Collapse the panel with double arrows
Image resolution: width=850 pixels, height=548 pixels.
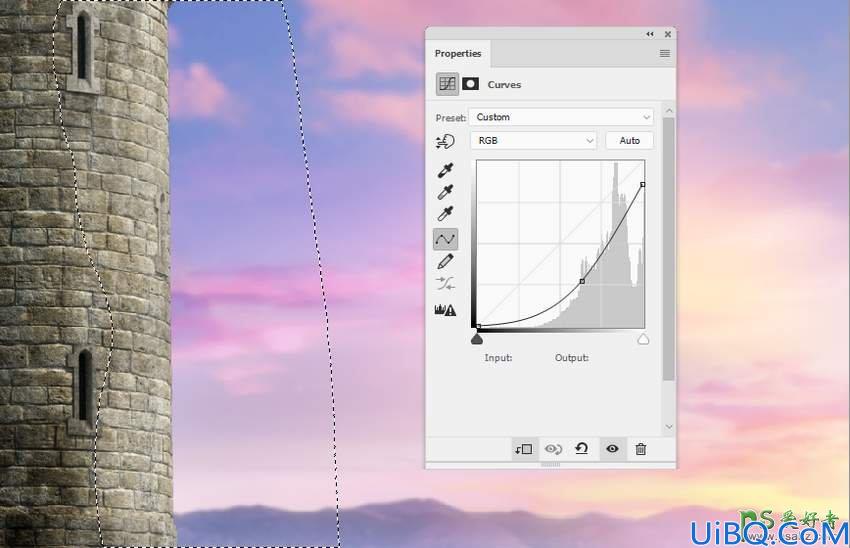650,34
